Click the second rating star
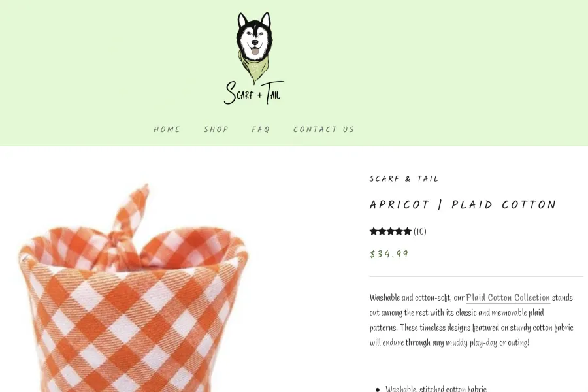This screenshot has height=392, width=588. (382, 231)
